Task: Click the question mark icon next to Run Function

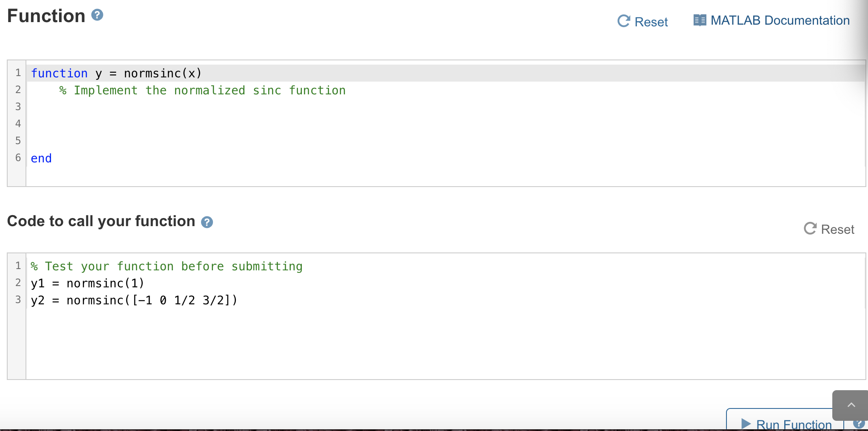Action: coord(859,424)
